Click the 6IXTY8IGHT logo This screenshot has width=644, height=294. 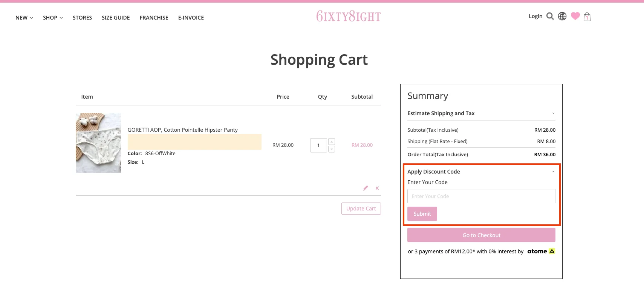click(x=349, y=16)
